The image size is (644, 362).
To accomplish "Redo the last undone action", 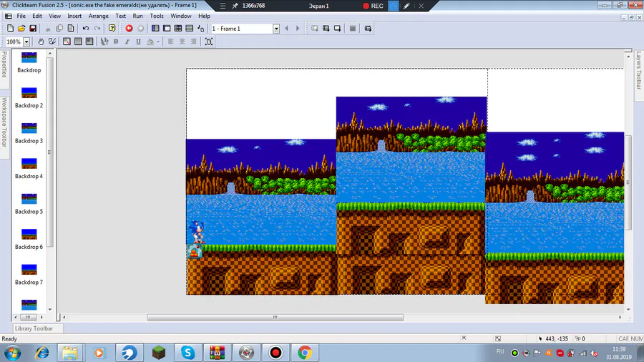I will 97,29.
